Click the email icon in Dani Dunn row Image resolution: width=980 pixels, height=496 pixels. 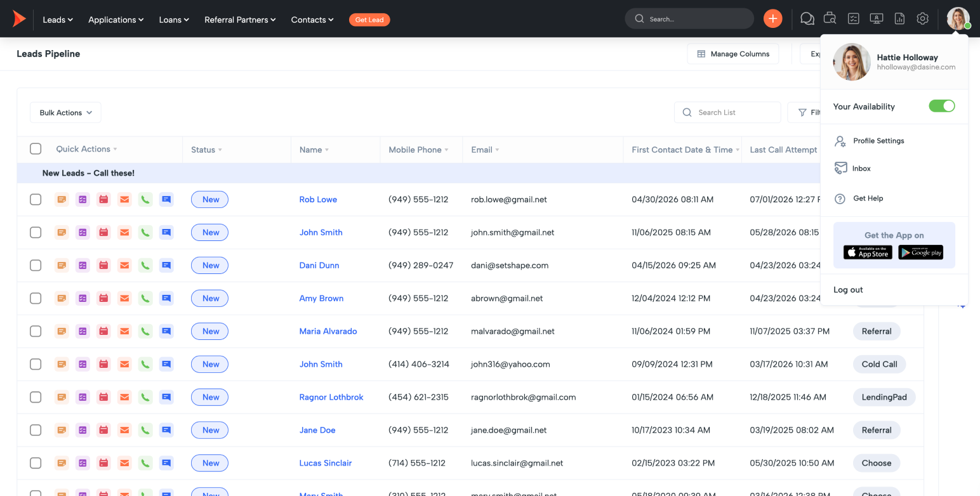tap(124, 265)
